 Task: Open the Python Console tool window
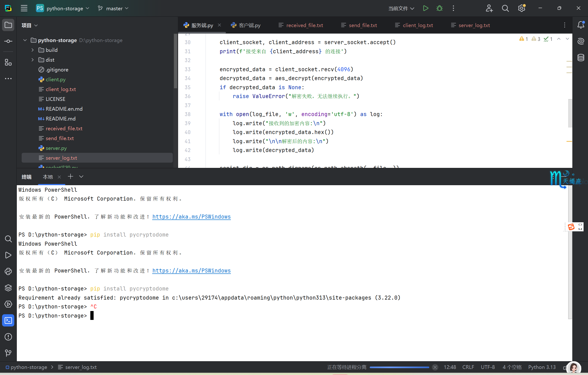tap(8, 271)
